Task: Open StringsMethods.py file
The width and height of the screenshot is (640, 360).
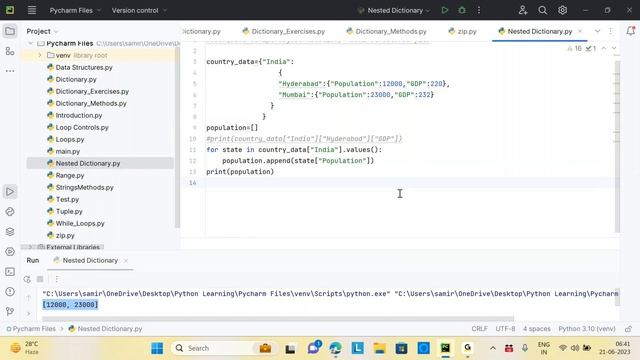Action: 84,187
